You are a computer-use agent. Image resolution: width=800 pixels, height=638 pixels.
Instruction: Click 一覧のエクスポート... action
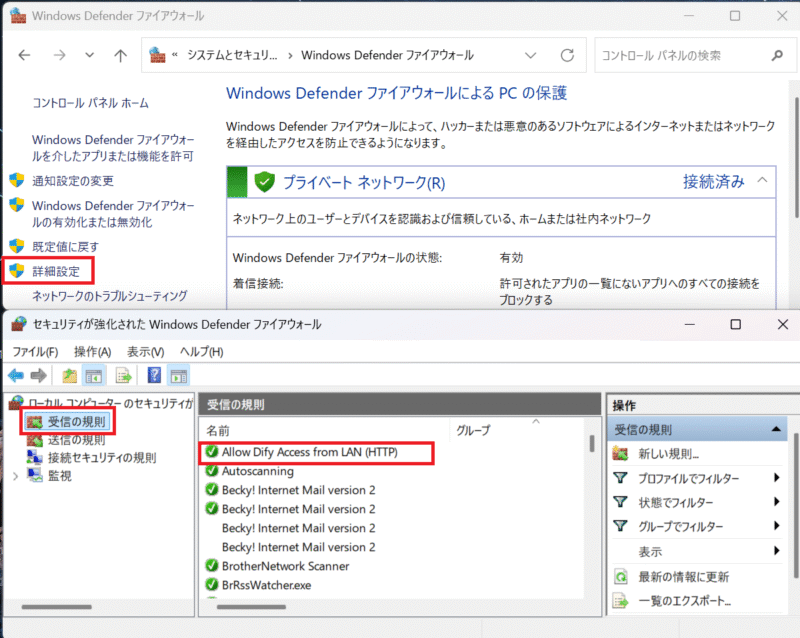(x=684, y=601)
